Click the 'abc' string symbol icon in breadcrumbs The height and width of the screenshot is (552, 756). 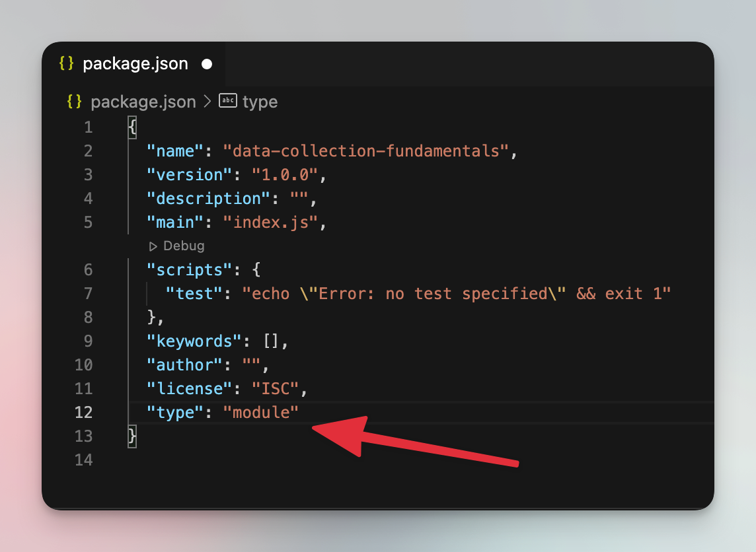coord(227,101)
